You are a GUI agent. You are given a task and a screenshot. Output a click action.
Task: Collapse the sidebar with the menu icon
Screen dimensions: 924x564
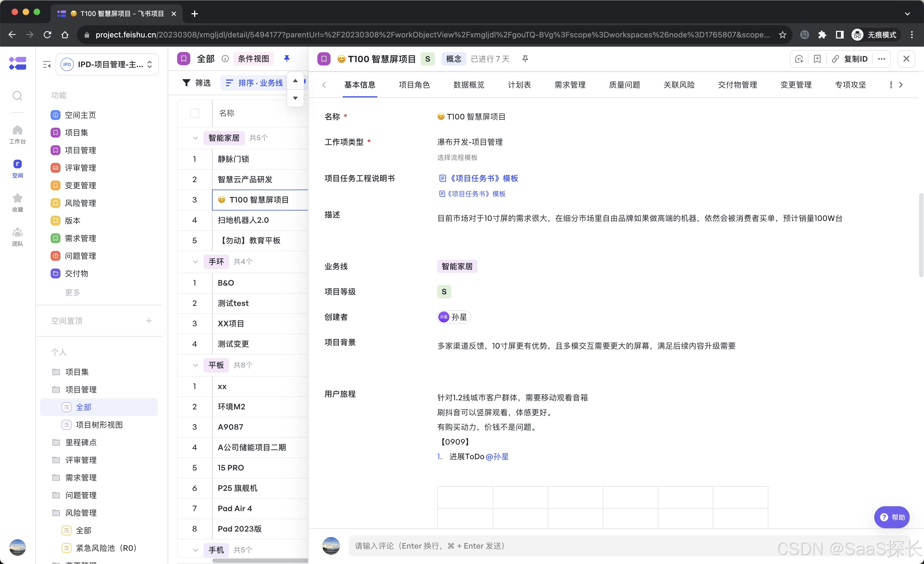tap(46, 65)
